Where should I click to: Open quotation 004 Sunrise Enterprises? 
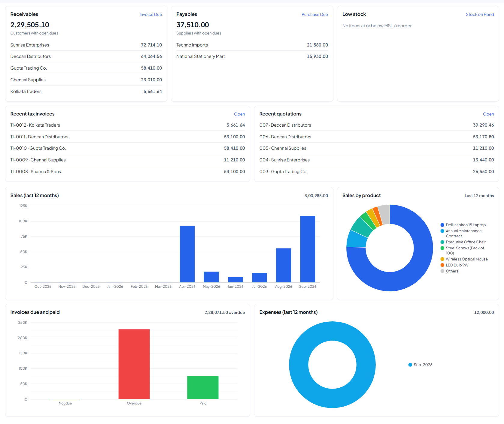coord(377,160)
